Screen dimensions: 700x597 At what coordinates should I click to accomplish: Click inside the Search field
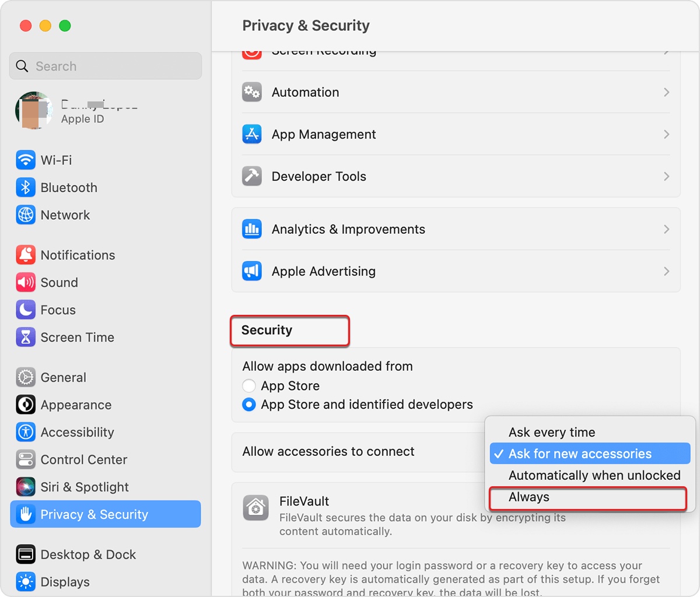pos(105,66)
